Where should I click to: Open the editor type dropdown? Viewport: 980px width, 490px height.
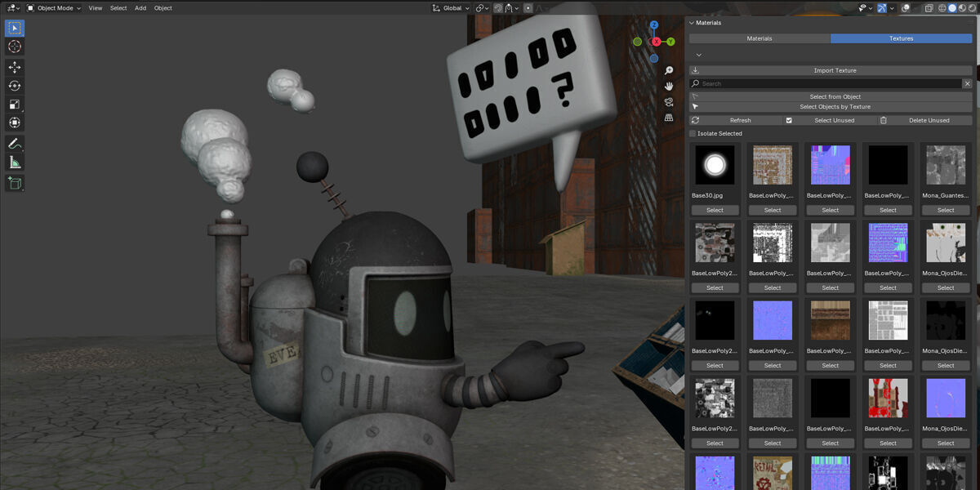click(11, 7)
